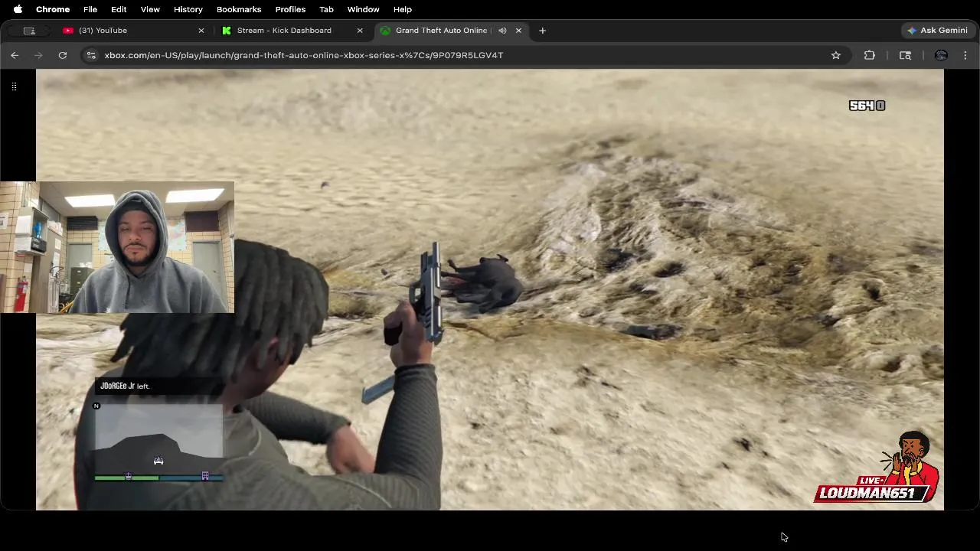Open the History menu
The height and width of the screenshot is (551, 980).
tap(188, 9)
